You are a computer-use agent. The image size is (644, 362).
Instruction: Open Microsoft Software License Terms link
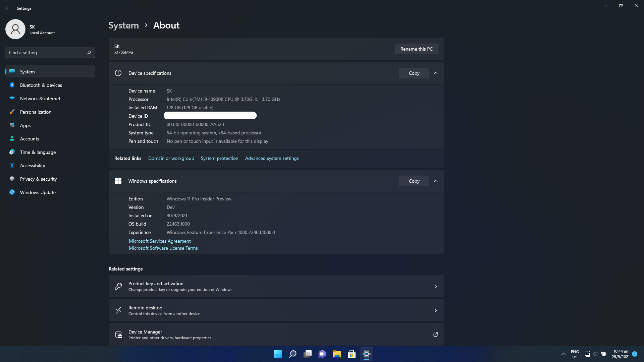(163, 248)
